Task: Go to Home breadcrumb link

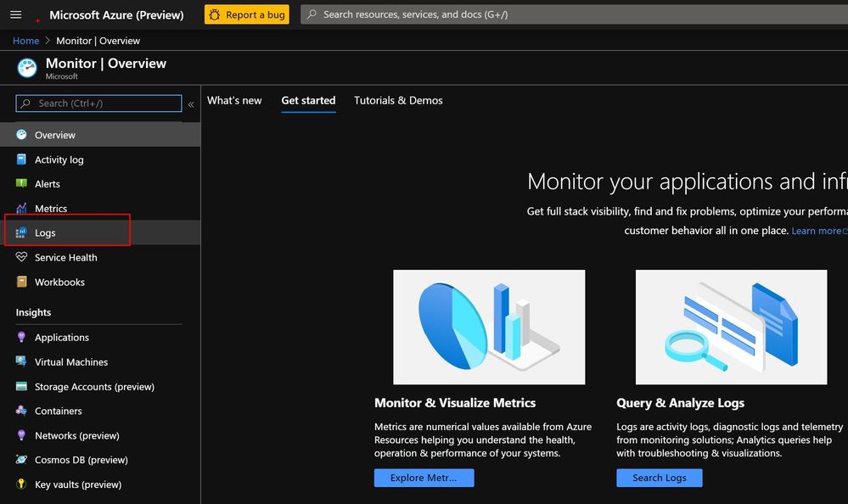Action: click(x=26, y=41)
